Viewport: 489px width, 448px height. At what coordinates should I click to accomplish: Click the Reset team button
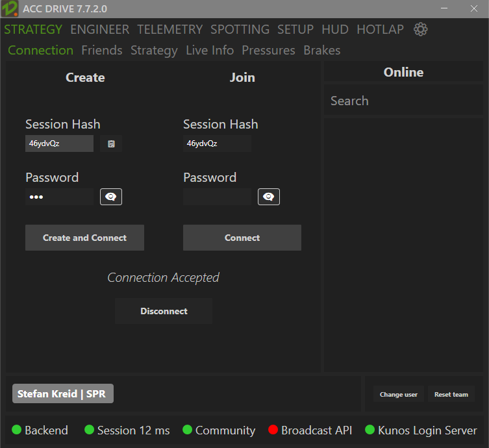tap(451, 394)
